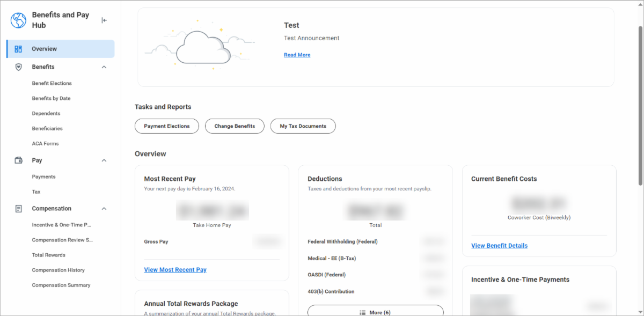This screenshot has width=644, height=316.
Task: Open My Tax Documents
Action: [303, 126]
